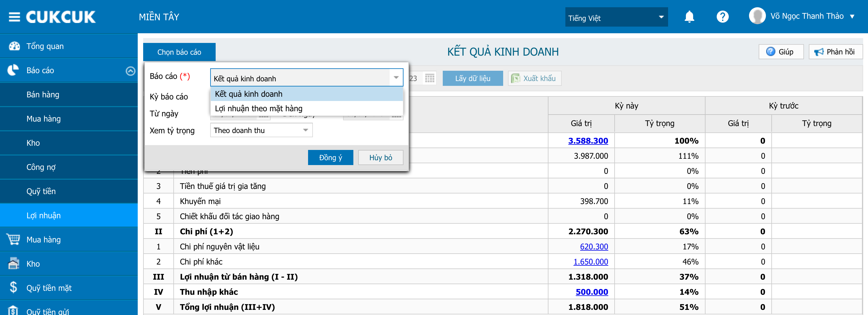
Task: Open the 3.588.300 revenue link
Action: click(588, 141)
